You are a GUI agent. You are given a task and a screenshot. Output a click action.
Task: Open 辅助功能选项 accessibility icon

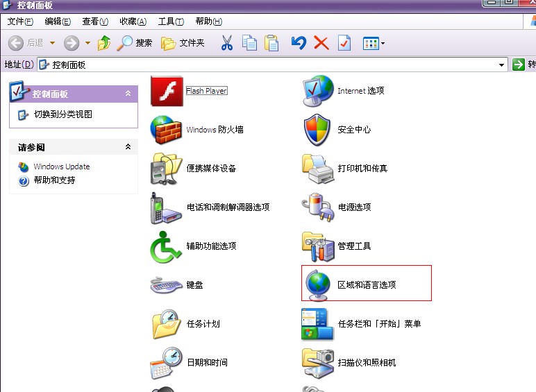pos(167,246)
